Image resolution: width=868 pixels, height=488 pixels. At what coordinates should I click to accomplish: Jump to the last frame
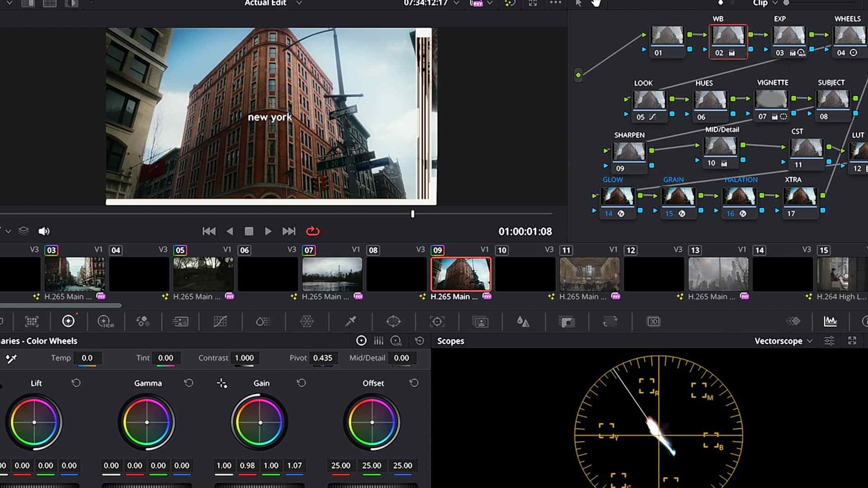coord(289,231)
